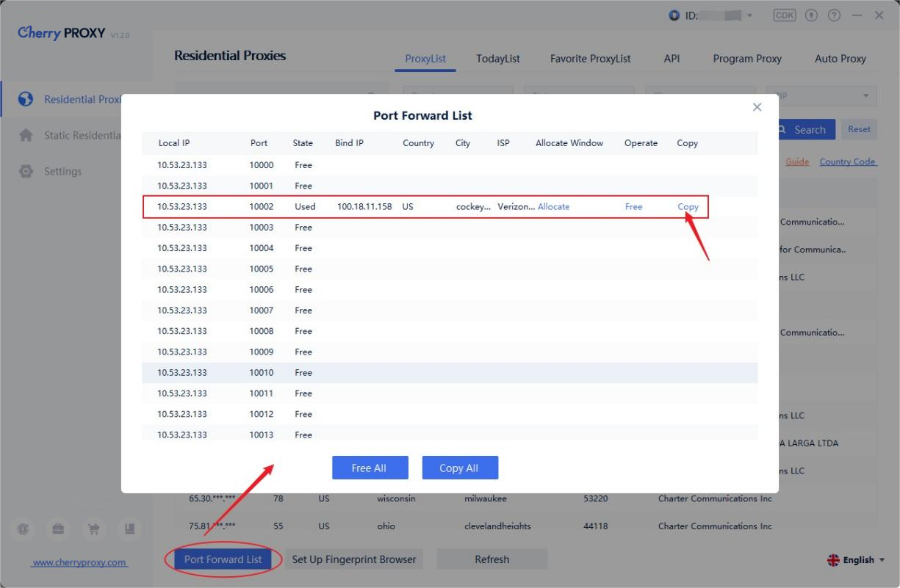Click Allocate for port 10002

point(553,207)
